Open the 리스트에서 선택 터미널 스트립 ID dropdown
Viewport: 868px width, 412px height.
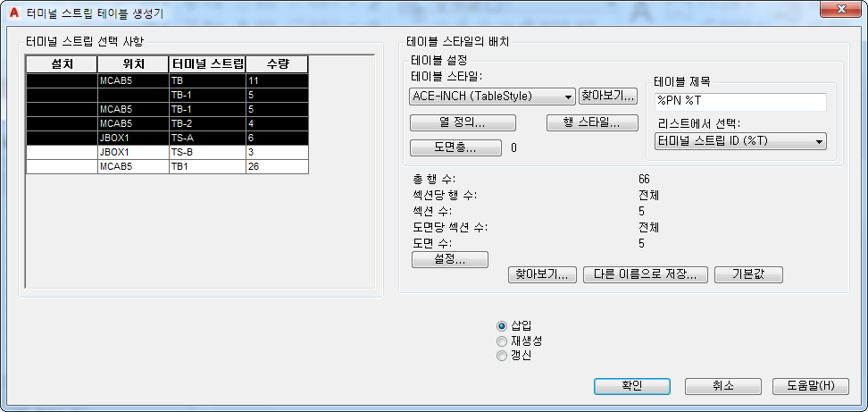coord(740,140)
